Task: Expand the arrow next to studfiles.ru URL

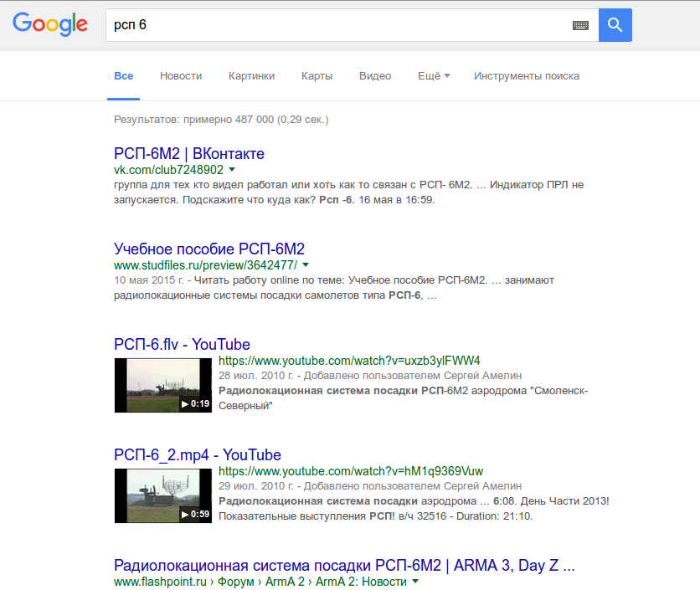Action: tap(306, 264)
